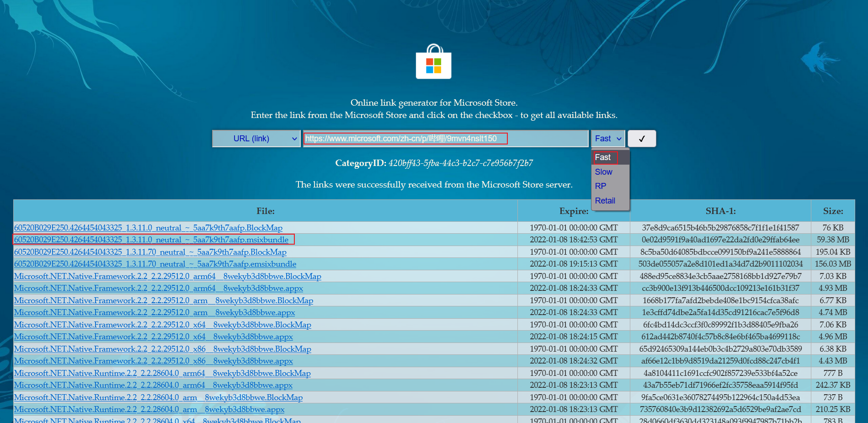The height and width of the screenshot is (423, 868).
Task: Select Fast option in the list
Action: [x=610, y=157]
